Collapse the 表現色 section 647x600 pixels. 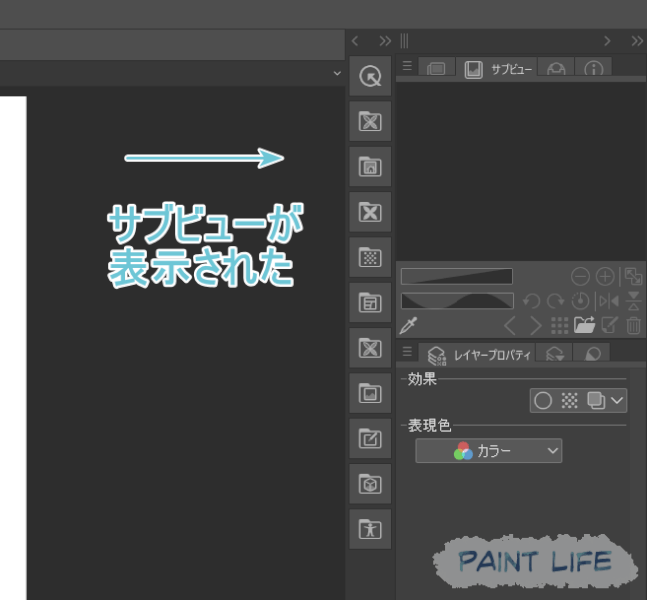point(404,425)
